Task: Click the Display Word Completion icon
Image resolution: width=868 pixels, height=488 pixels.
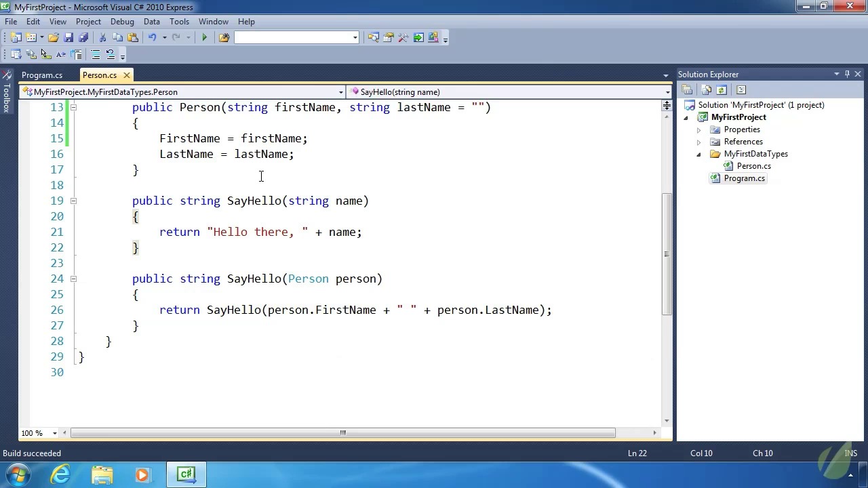Action: pos(61,55)
